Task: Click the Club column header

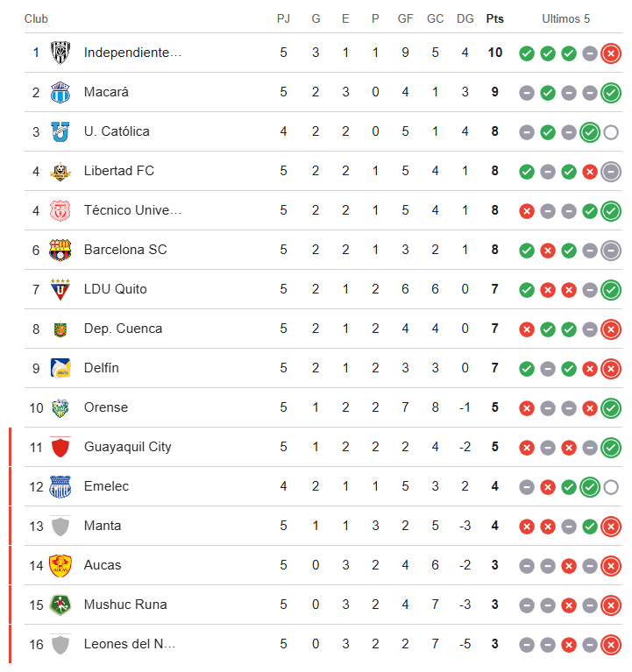Action: pyautogui.click(x=36, y=18)
